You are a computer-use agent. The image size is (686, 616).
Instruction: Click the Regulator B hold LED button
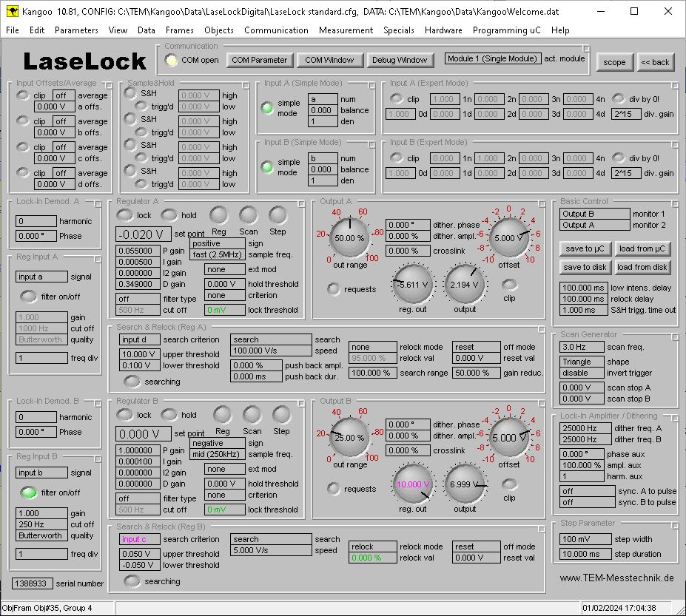169,415
